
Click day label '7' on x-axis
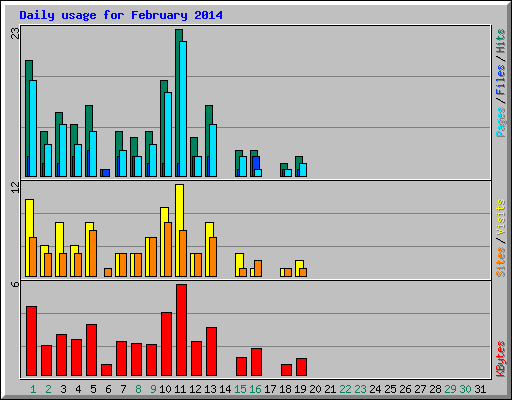click(123, 389)
